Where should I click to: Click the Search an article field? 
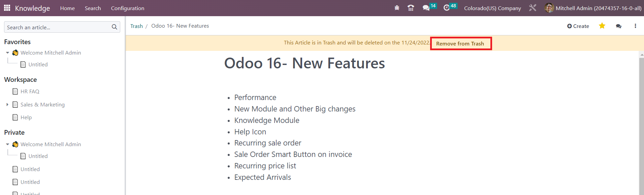pyautogui.click(x=62, y=27)
